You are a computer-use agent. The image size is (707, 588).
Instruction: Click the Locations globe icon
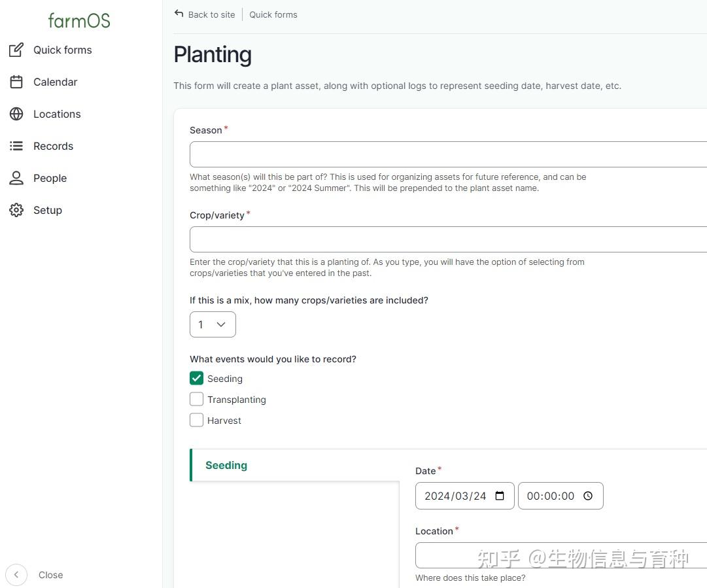tap(16, 114)
